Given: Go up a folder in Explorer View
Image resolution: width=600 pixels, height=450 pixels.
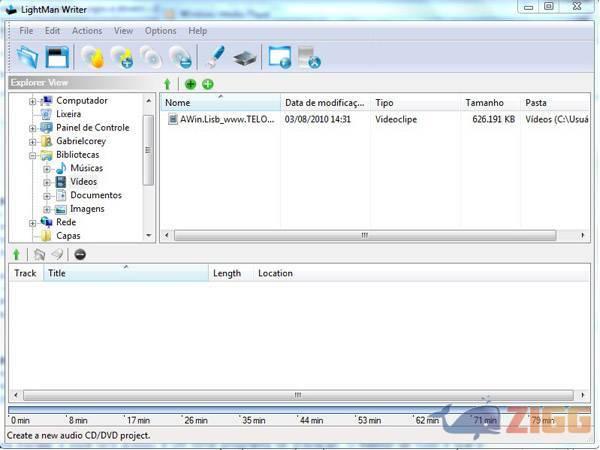Looking at the screenshot, I should click(167, 84).
